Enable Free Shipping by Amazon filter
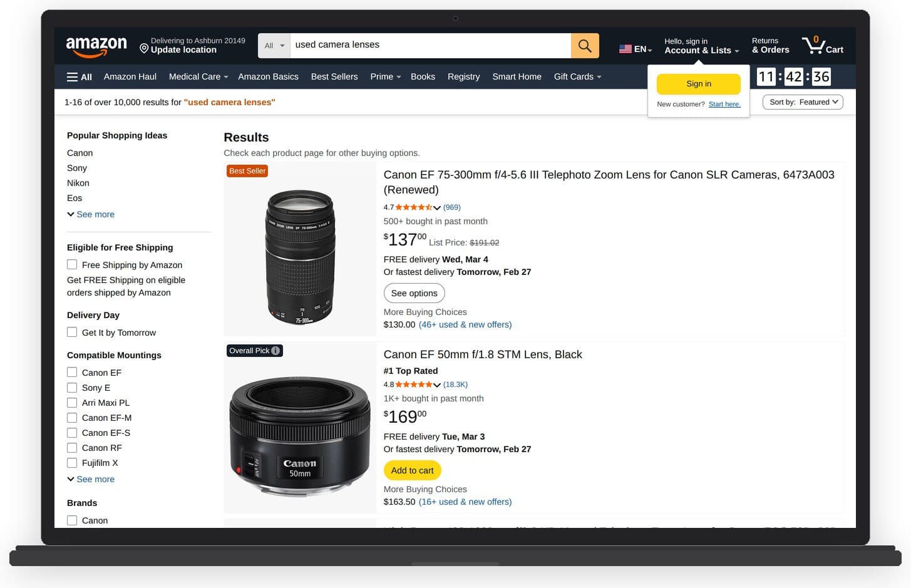 click(x=72, y=264)
